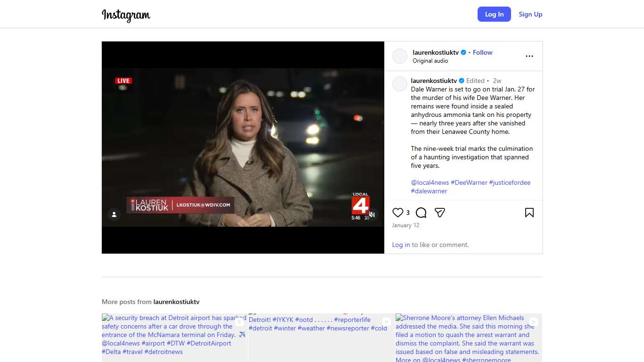Screen dimensions: 644x362
Task: Save post with bookmark icon
Action: pos(529,213)
